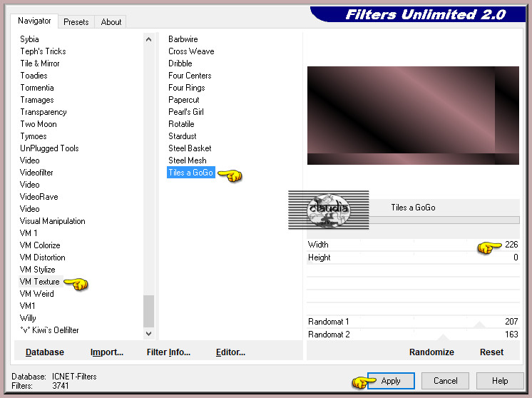532x398 pixels.
Task: Select Visual Manipulation category
Action: coord(53,221)
